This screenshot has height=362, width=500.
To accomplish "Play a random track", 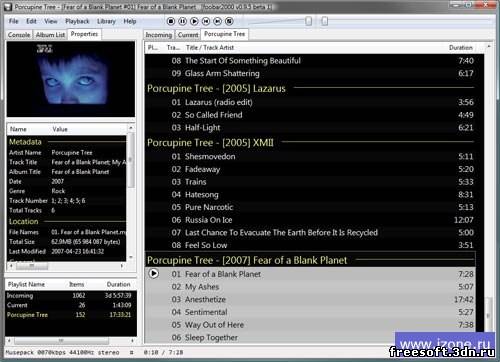I will (229, 21).
